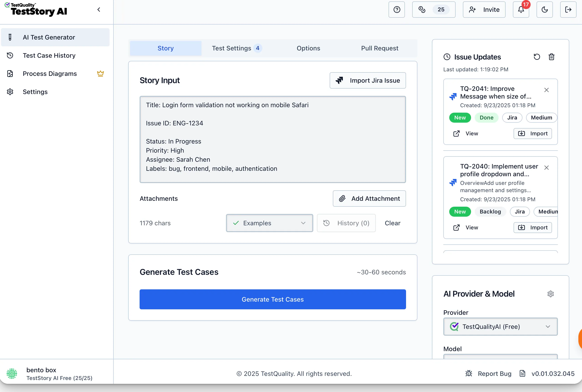The image size is (582, 392).
Task: Switch to the Options tab
Action: (308, 48)
